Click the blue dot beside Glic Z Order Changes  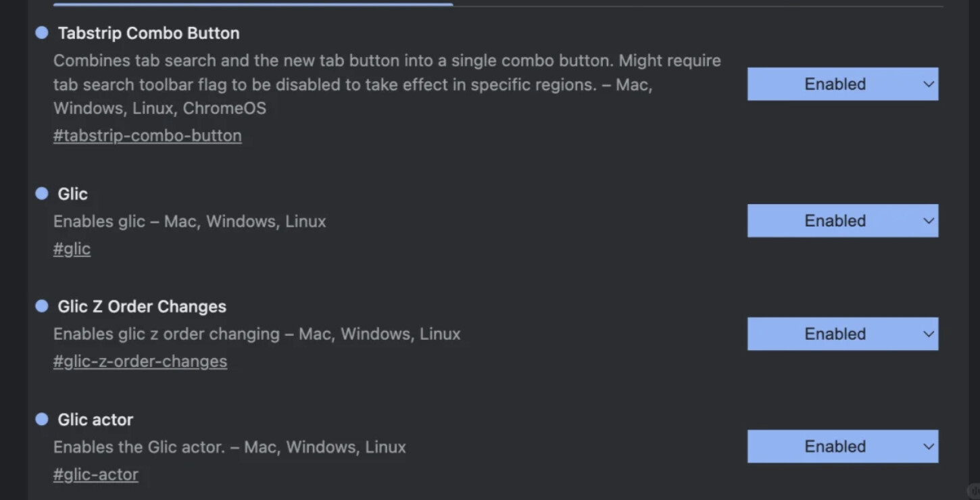tap(42, 306)
